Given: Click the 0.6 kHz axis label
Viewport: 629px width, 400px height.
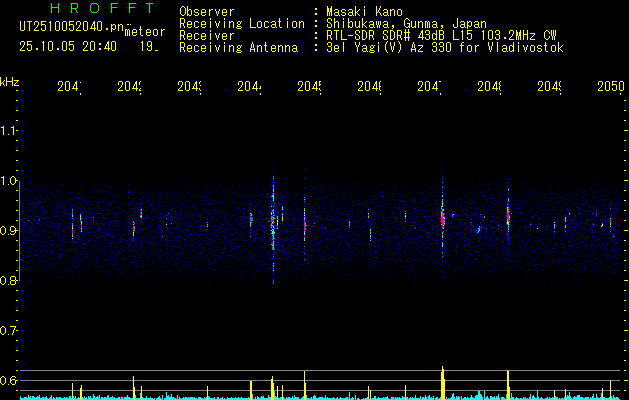Looking at the screenshot, I should [x=8, y=380].
